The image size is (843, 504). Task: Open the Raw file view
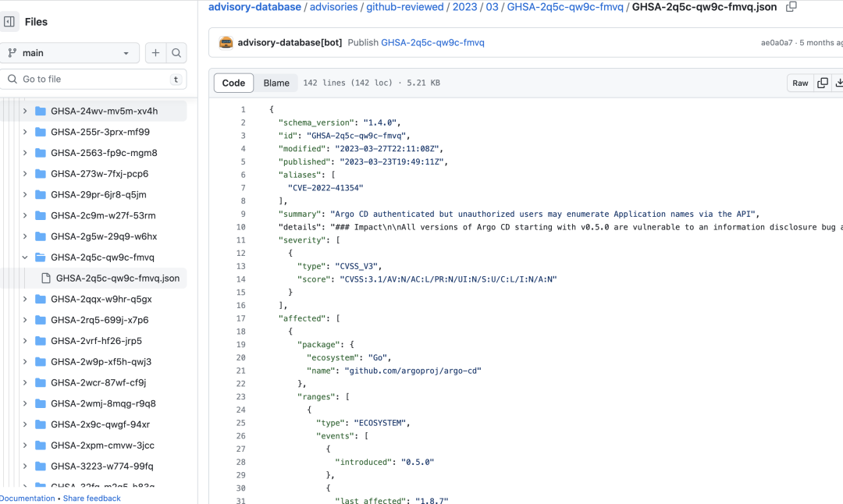(800, 83)
